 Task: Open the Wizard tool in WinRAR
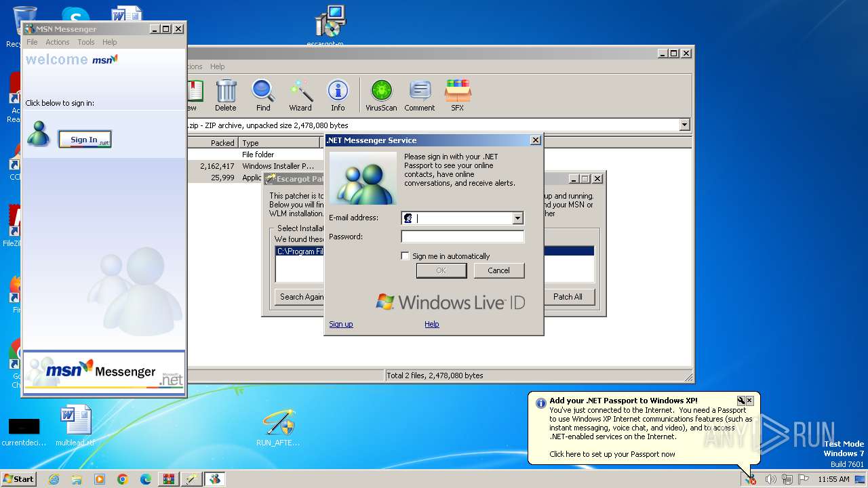coord(300,95)
